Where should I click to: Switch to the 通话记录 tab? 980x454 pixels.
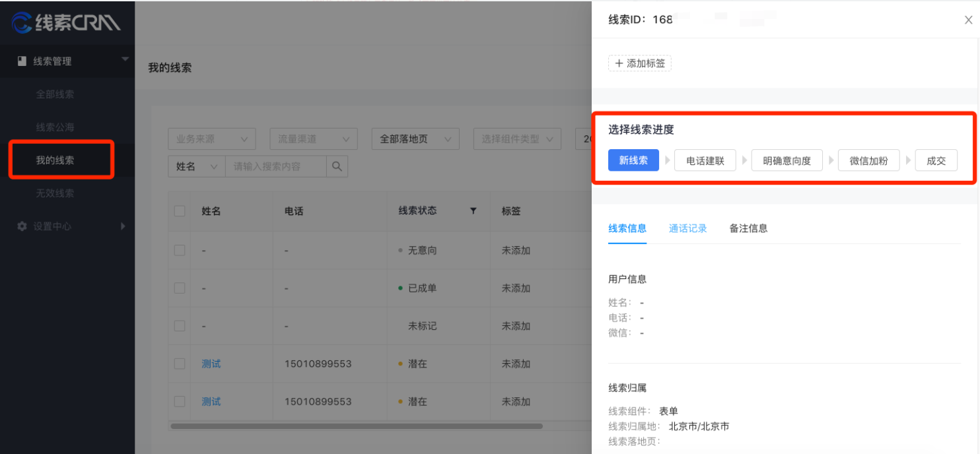point(687,228)
